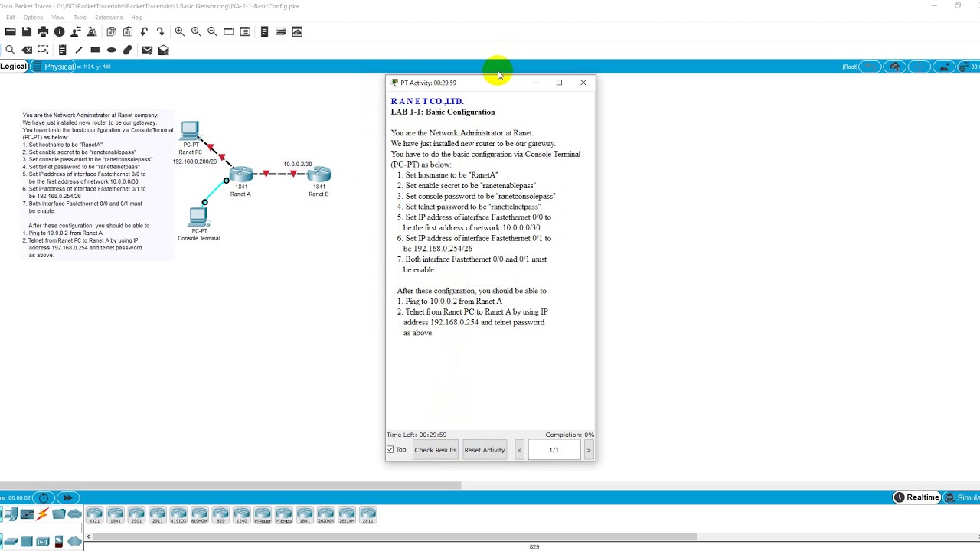
Task: Select the Delete tool
Action: pos(27,50)
